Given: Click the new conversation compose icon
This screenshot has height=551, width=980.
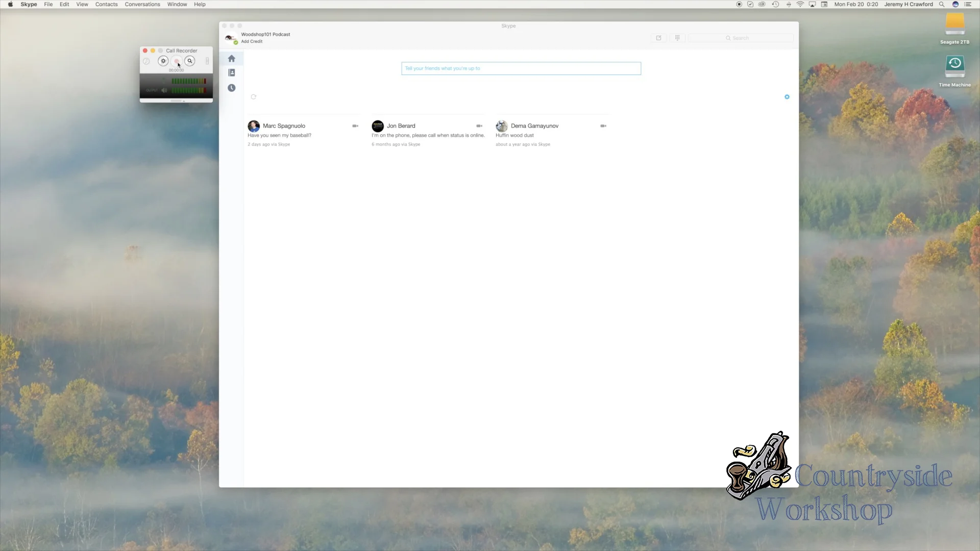Looking at the screenshot, I should pos(658,38).
